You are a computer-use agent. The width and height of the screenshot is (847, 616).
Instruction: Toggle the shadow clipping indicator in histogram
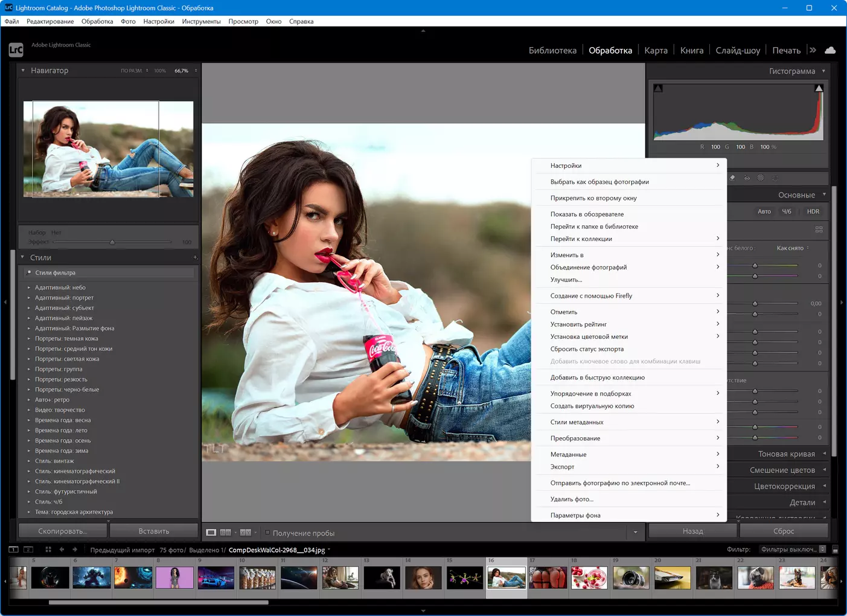pos(658,89)
